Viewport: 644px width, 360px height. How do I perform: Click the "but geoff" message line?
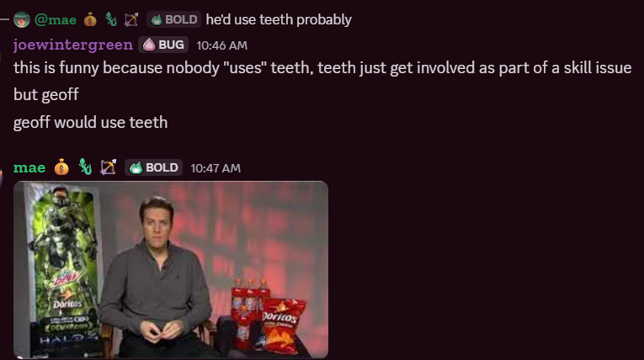tap(46, 95)
